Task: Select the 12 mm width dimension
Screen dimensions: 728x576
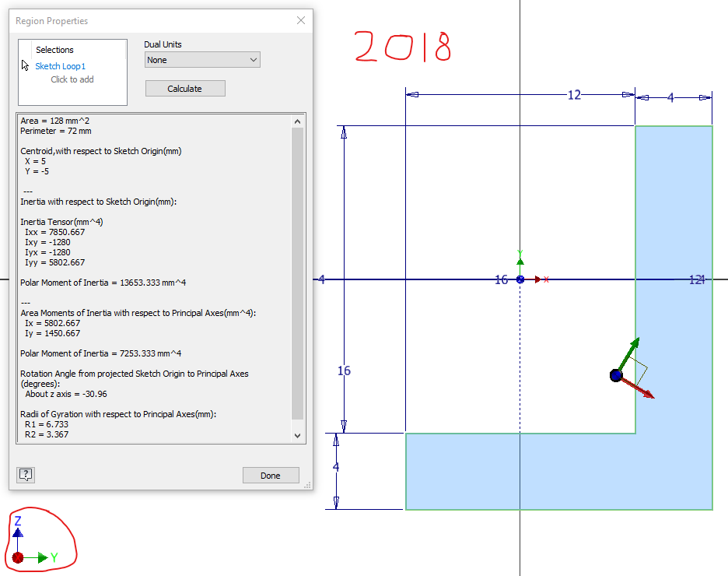Action: [574, 95]
